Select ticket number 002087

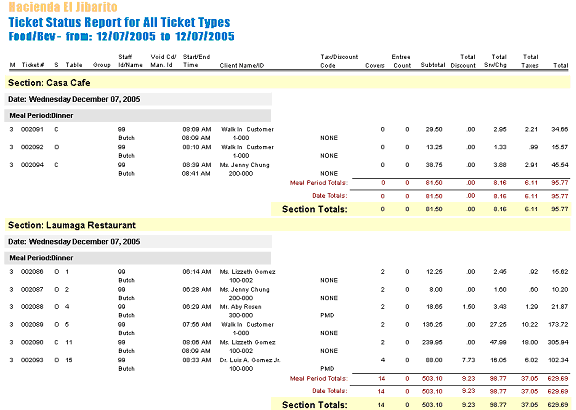tap(32, 289)
